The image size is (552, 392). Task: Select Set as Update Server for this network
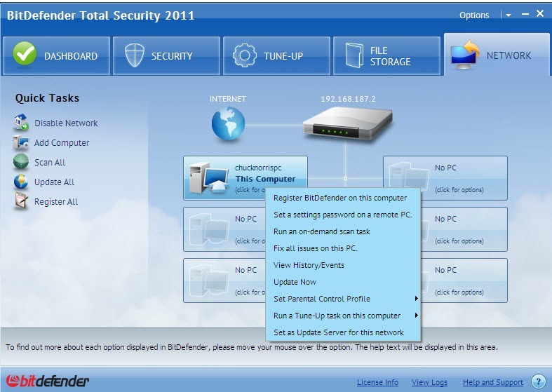tap(343, 332)
